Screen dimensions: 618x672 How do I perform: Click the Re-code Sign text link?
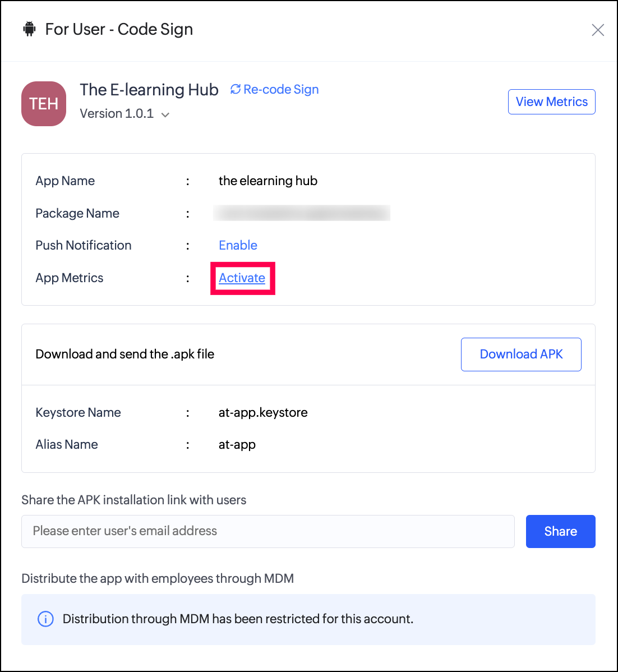tap(281, 89)
